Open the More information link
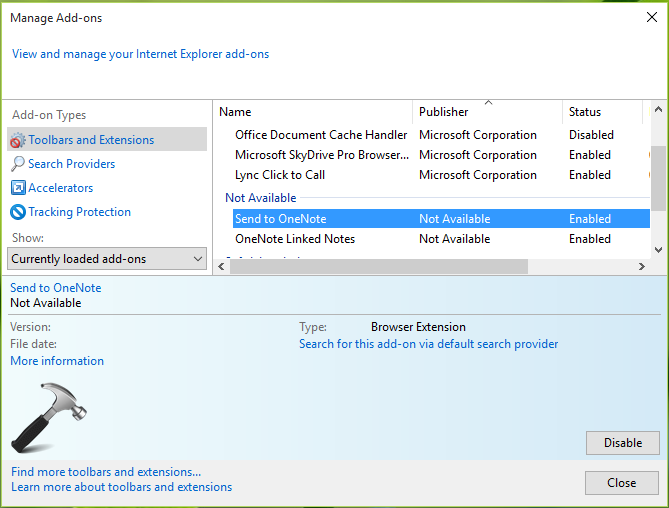The height and width of the screenshot is (508, 669). (x=57, y=361)
